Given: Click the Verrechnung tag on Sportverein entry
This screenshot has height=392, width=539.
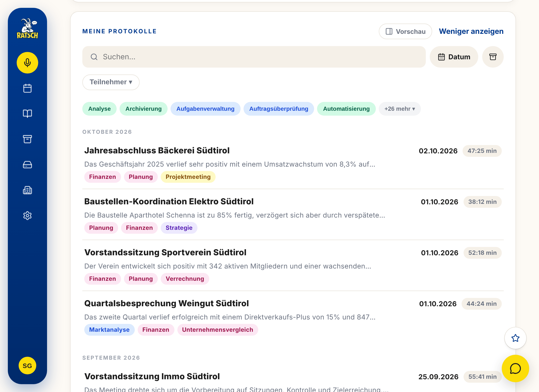Looking at the screenshot, I should coord(185,279).
